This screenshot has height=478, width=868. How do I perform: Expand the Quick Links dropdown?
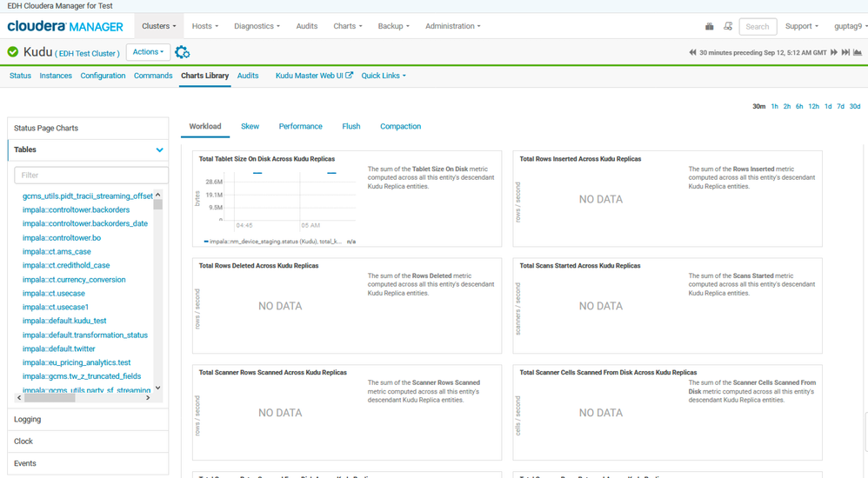(384, 76)
